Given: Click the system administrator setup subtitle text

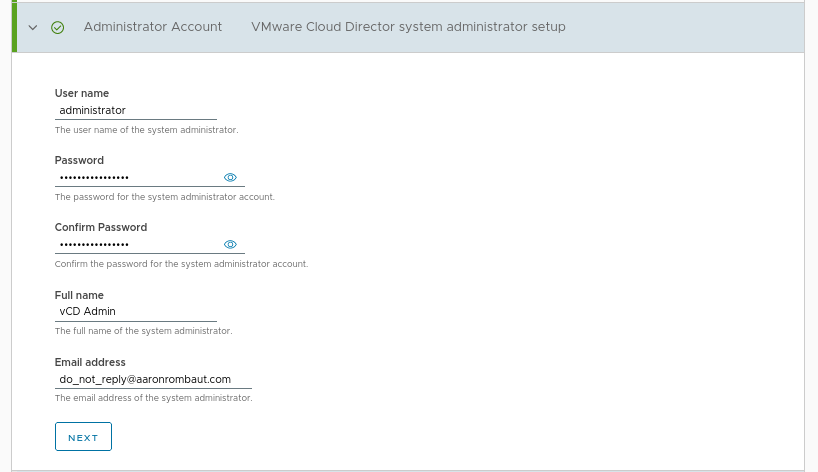Looking at the screenshot, I should click(x=408, y=27).
